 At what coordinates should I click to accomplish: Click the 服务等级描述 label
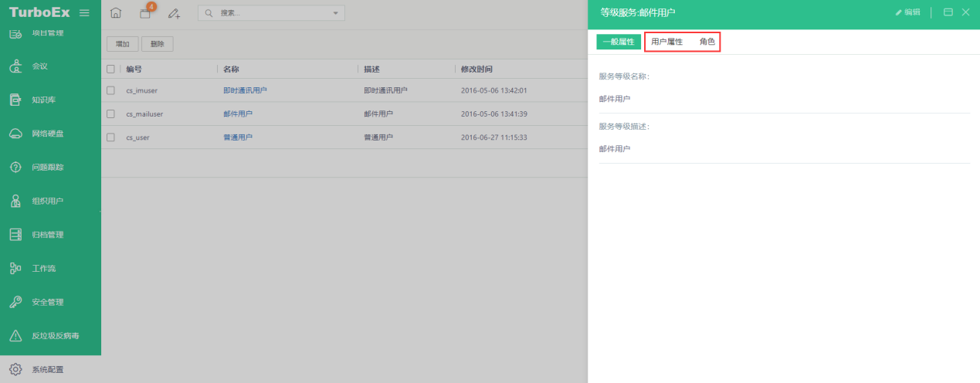pyautogui.click(x=624, y=126)
